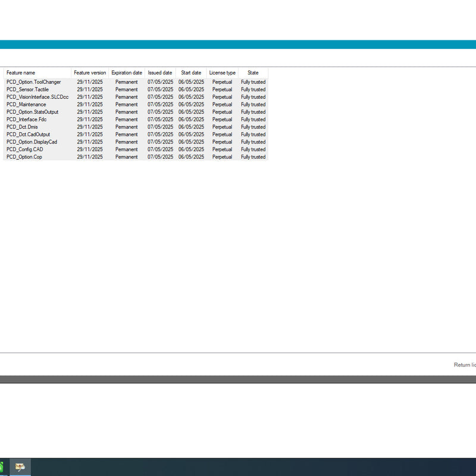The image size is (476, 476).
Task: Highlight the PCD_Maintenance feature row
Action: (x=26, y=105)
